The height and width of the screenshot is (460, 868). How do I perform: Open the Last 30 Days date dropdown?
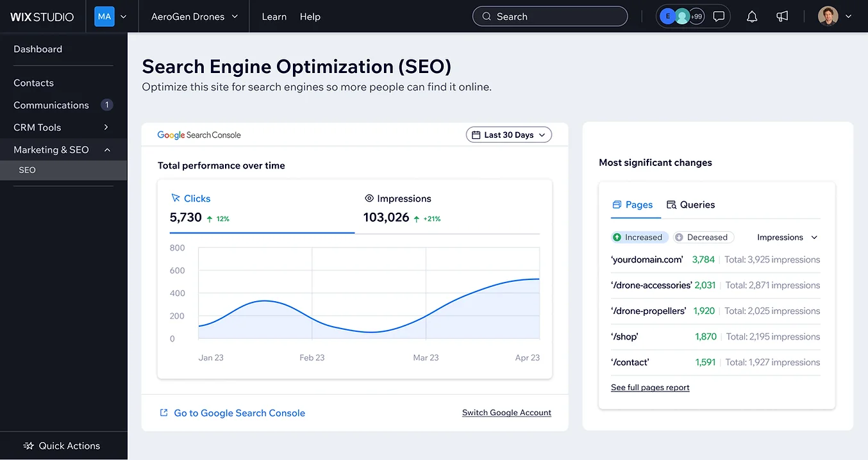(508, 135)
